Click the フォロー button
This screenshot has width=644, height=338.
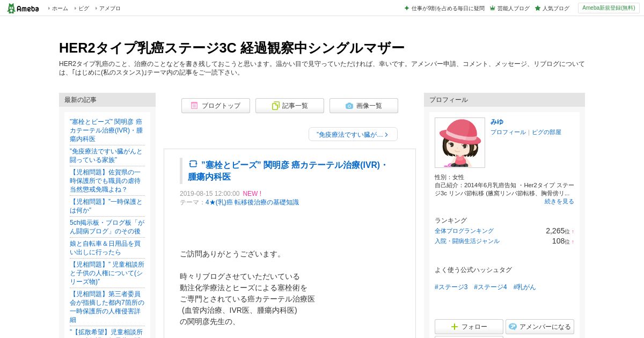(x=469, y=327)
